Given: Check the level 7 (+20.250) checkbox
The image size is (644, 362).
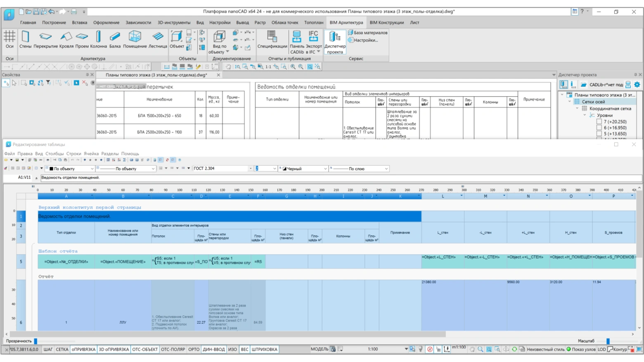Looking at the screenshot, I should click(599, 122).
